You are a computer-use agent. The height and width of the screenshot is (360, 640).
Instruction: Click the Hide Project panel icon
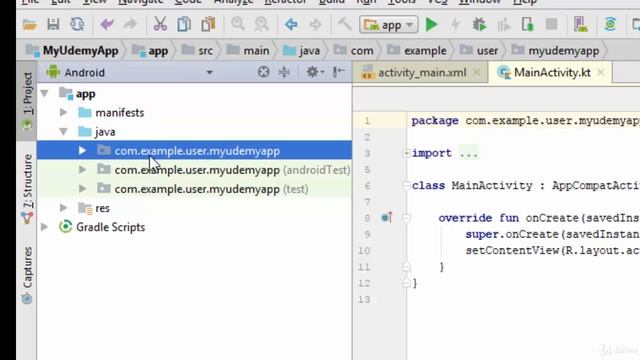point(338,72)
